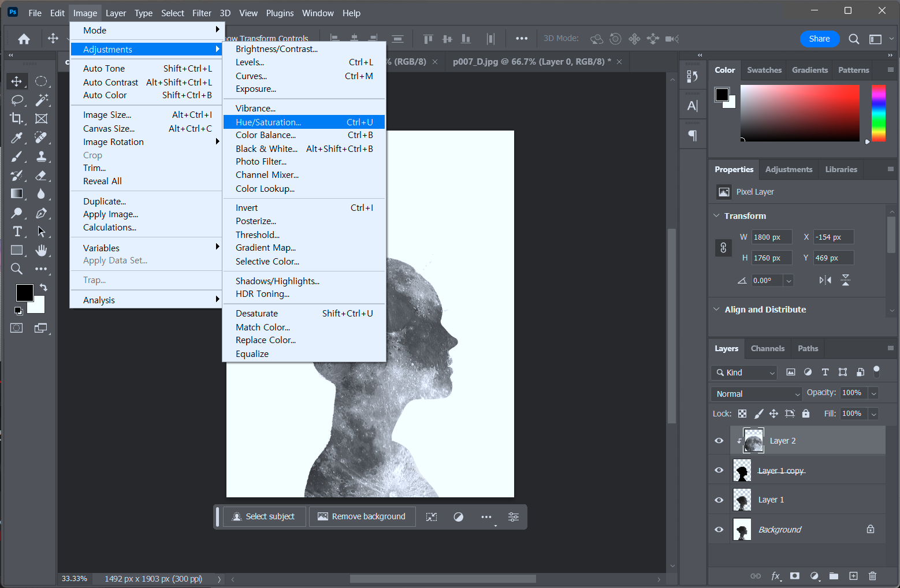The width and height of the screenshot is (900, 588).
Task: Hide Layer 1 with eye icon
Action: 719,500
